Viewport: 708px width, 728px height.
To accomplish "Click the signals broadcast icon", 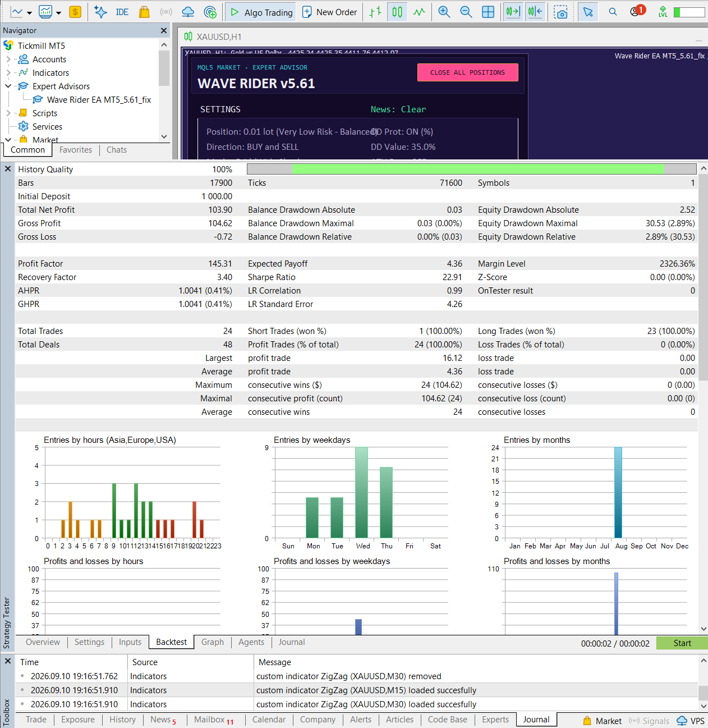I will click(x=165, y=12).
